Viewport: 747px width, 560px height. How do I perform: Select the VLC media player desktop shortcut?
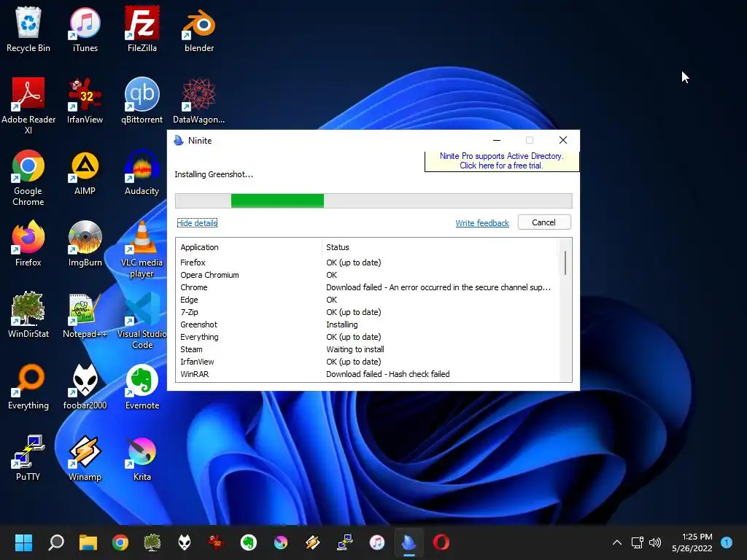(142, 249)
